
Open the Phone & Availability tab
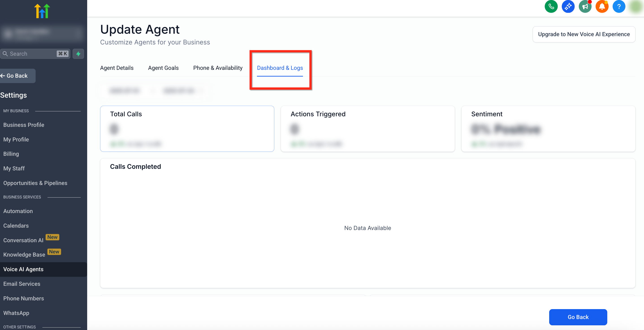(218, 68)
